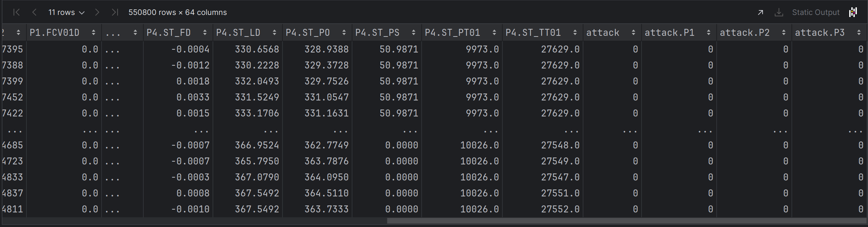This screenshot has width=868, height=227.
Task: Sort by the P4.ST_FD column
Action: pyautogui.click(x=205, y=33)
